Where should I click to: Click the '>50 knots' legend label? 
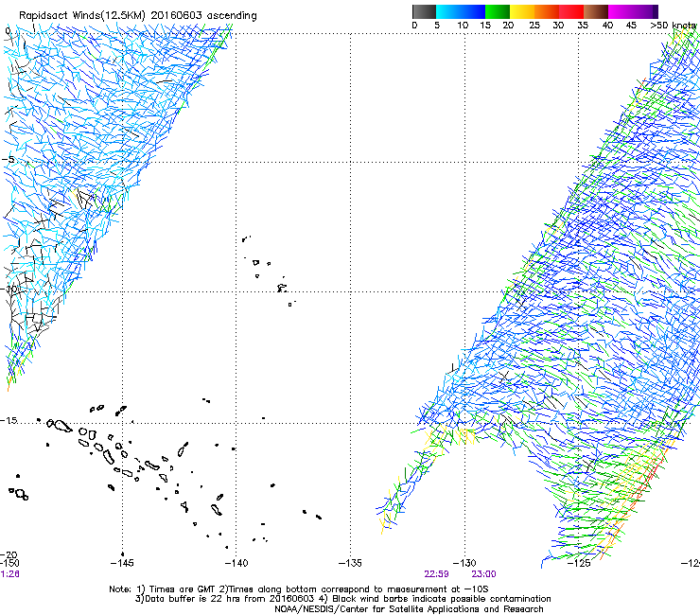click(674, 26)
